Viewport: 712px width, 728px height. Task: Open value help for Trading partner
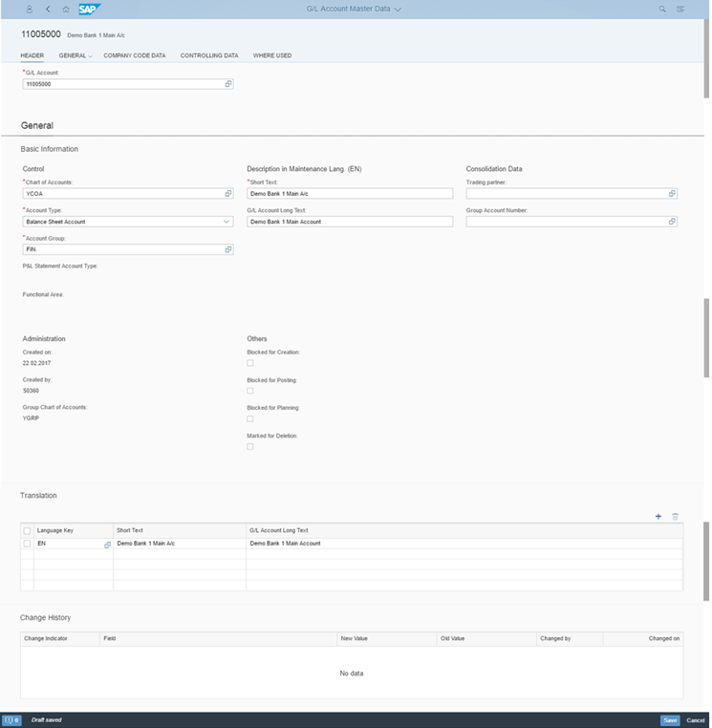tap(672, 193)
